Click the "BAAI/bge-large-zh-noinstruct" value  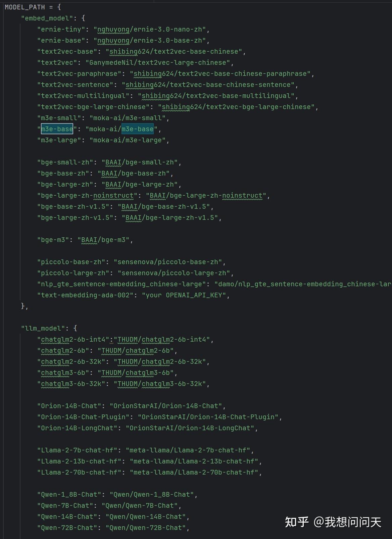click(x=206, y=195)
